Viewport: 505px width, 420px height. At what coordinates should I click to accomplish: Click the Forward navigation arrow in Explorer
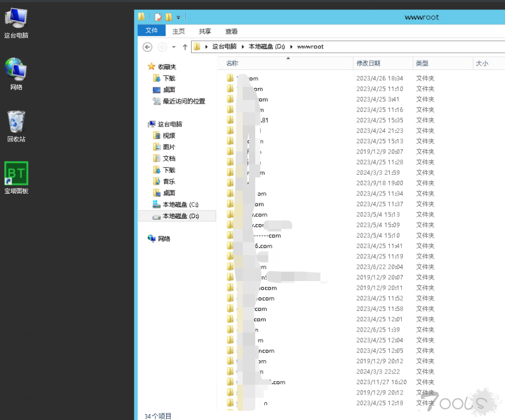click(162, 47)
